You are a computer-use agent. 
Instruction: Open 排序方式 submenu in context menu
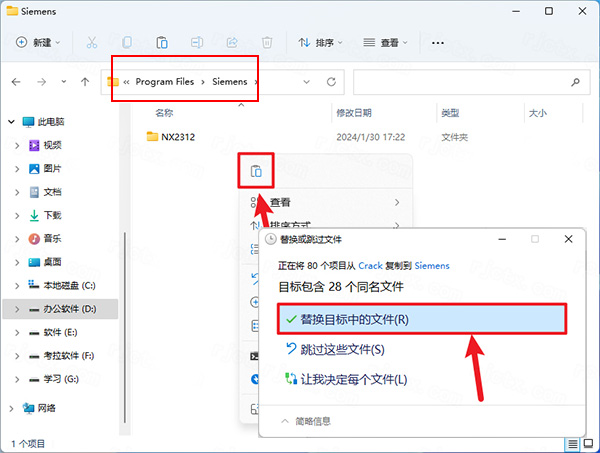(325, 225)
